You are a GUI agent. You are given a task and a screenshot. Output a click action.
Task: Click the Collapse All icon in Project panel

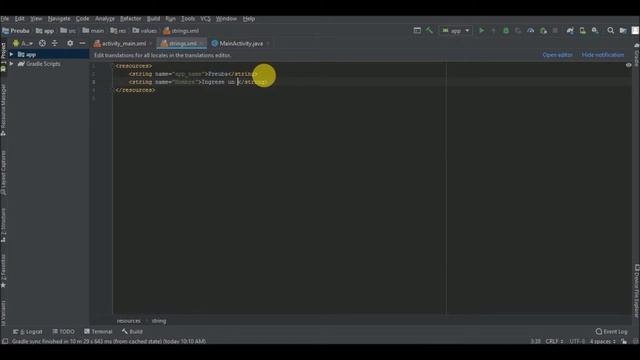coord(54,43)
